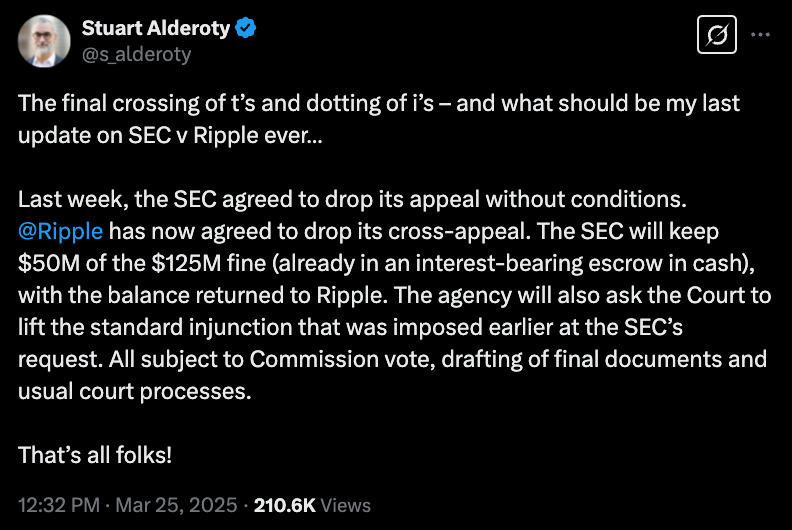This screenshot has height=530, width=792.
Task: Click the 12:32 PM timestamp
Action: coord(58,505)
